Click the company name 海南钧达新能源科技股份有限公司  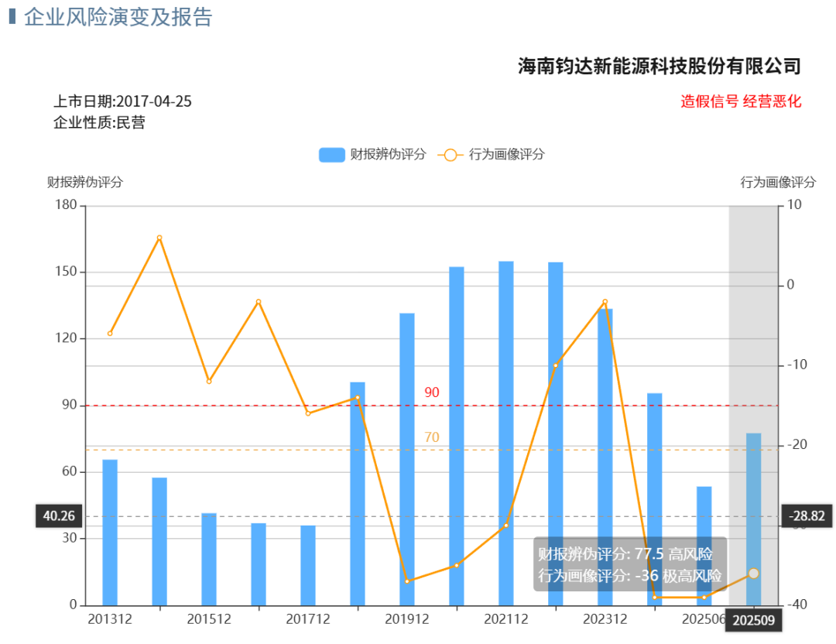(660, 66)
